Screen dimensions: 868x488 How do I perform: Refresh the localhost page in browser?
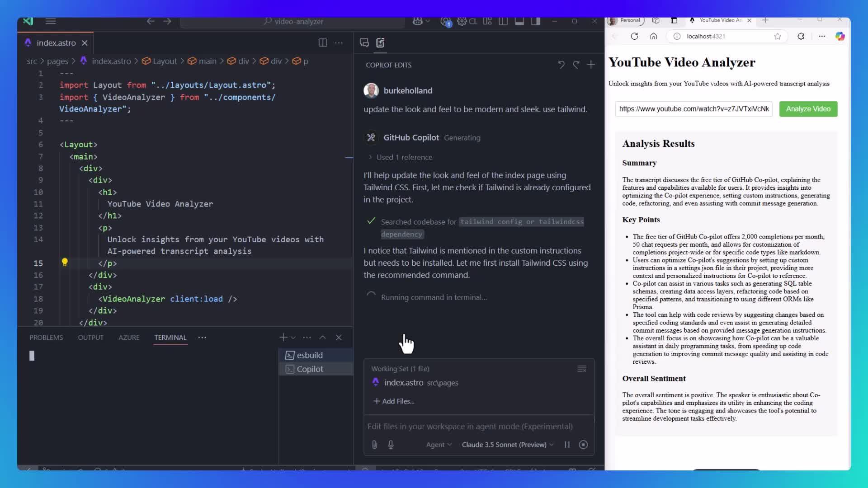pos(634,36)
